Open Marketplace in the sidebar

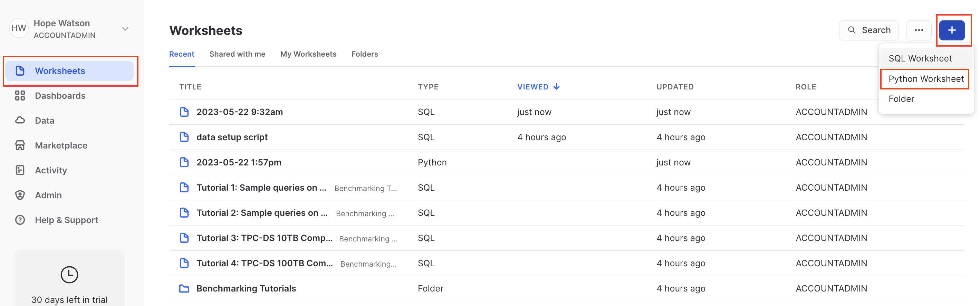point(70,145)
